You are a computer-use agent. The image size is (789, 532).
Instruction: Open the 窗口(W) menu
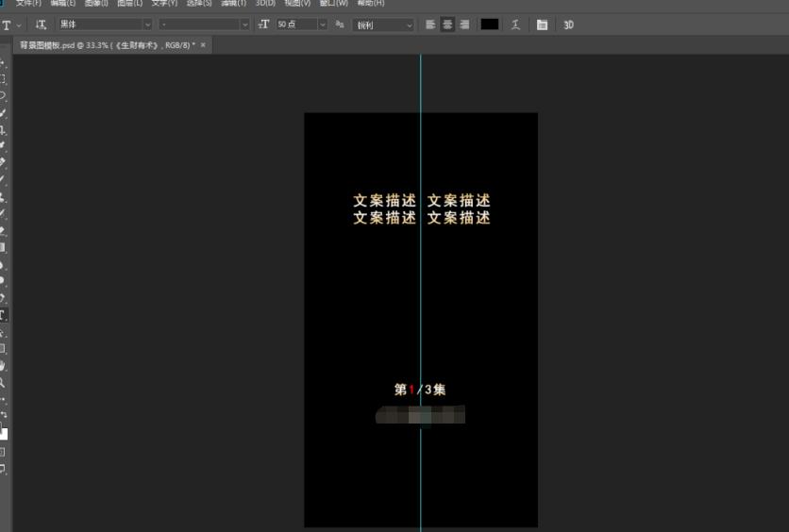click(x=333, y=3)
